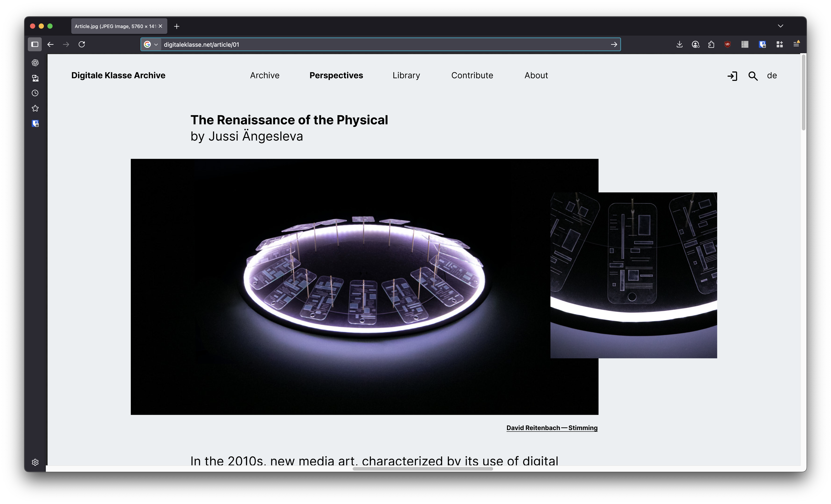Click the Digitale Klasse Archive home link
The width and height of the screenshot is (831, 504).
(x=118, y=76)
